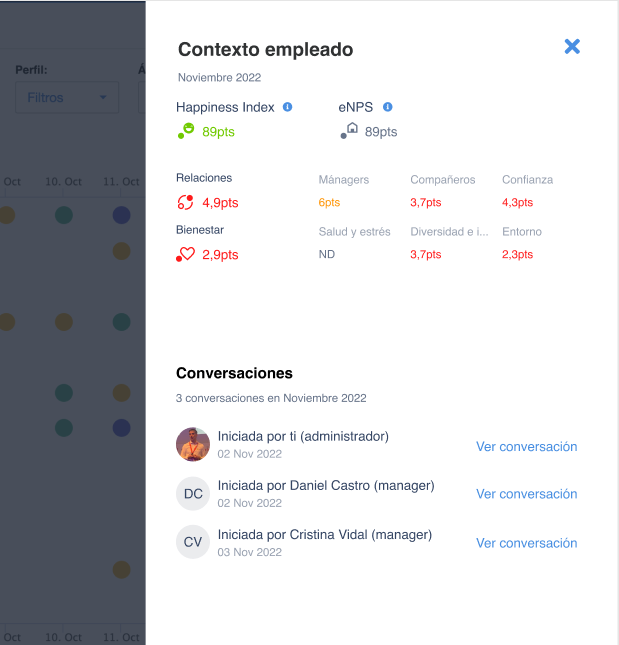The height and width of the screenshot is (645, 619).
Task: Click the Bienestar heart icon
Action: tap(185, 255)
